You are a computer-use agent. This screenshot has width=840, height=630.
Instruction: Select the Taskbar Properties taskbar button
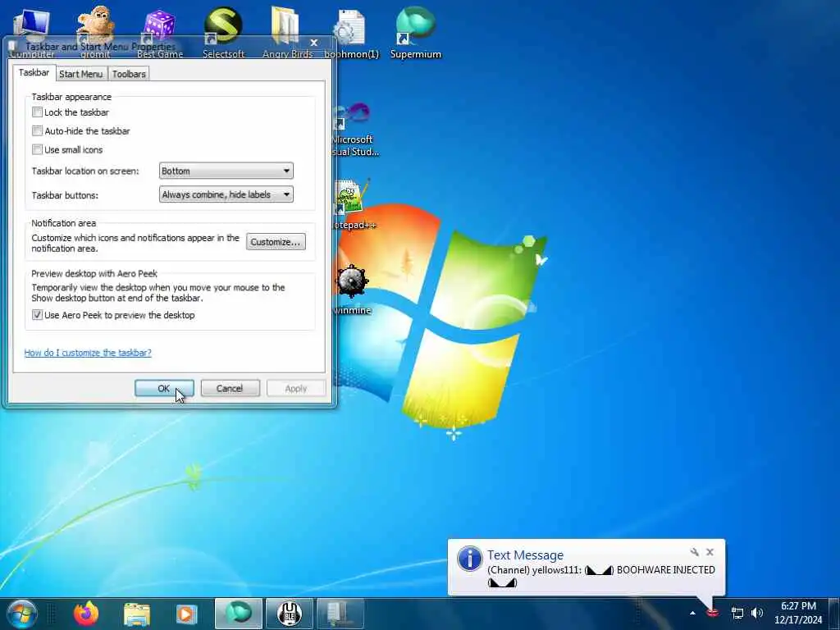point(340,614)
